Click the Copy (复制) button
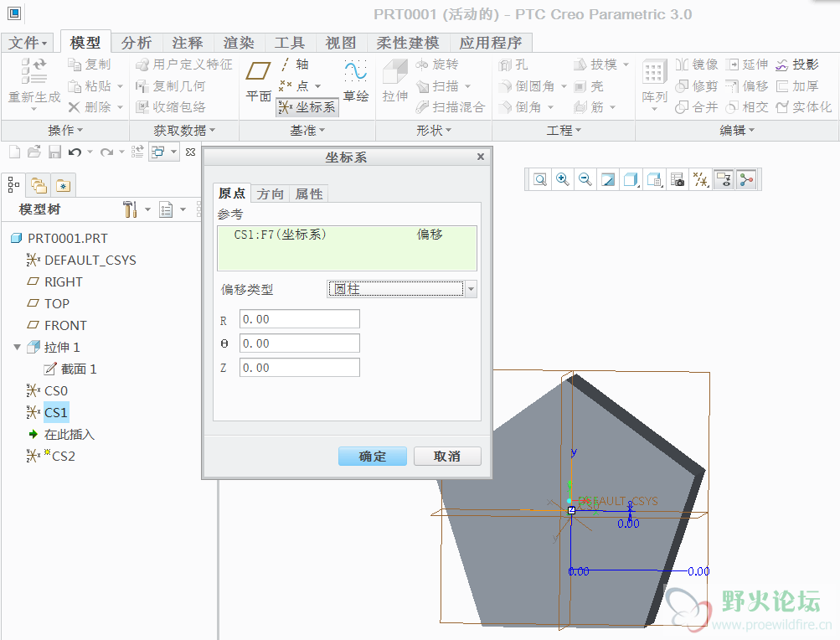Screen dimensions: 840x640 click(90, 65)
